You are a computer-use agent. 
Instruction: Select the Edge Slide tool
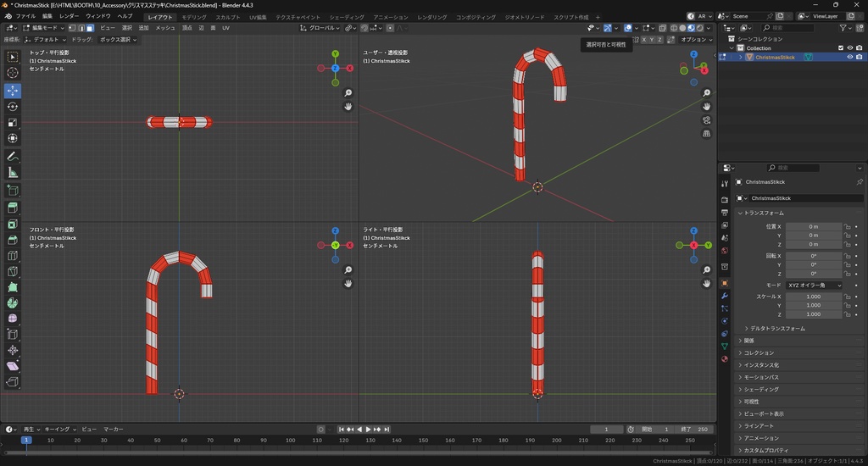[12, 335]
